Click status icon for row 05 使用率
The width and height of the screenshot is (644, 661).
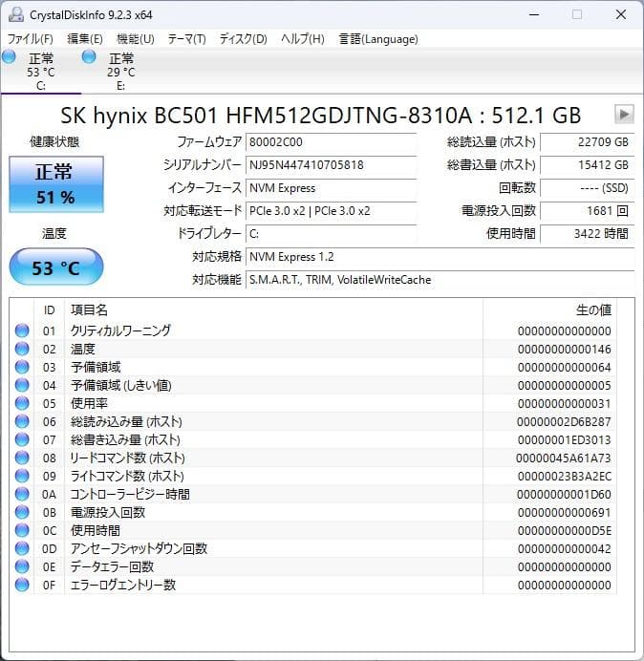22,403
